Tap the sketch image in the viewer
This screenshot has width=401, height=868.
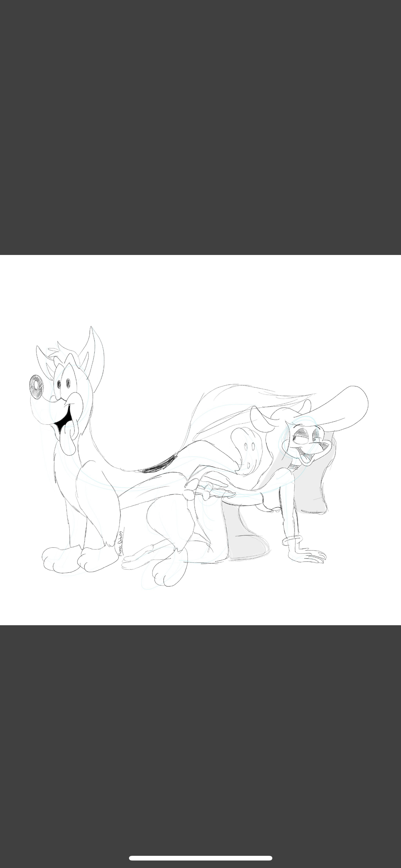[200, 440]
